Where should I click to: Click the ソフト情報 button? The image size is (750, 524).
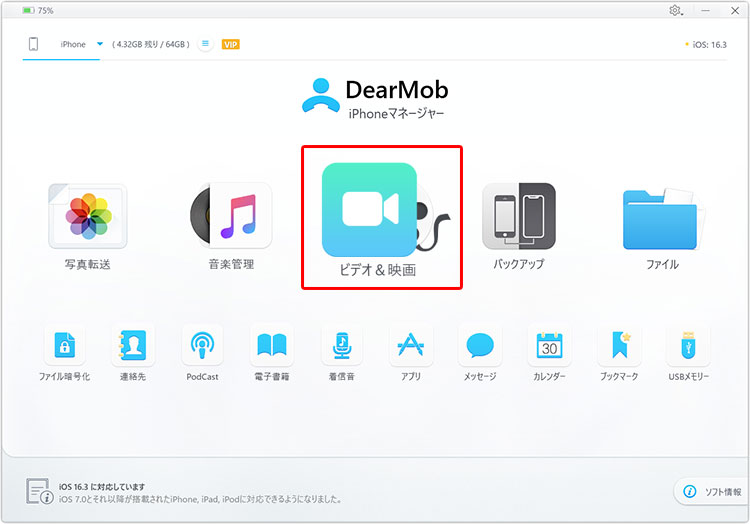(711, 491)
